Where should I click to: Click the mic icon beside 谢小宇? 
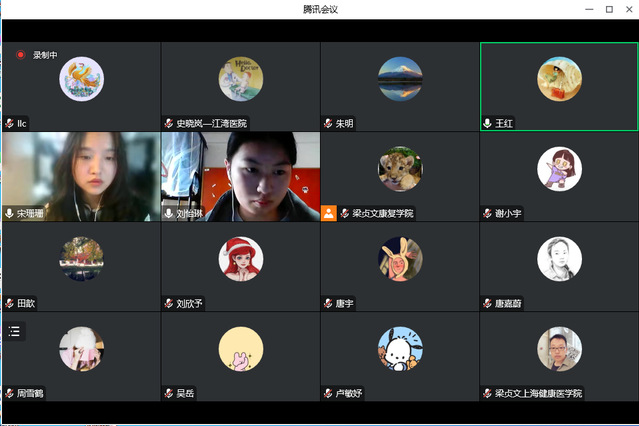click(x=488, y=214)
